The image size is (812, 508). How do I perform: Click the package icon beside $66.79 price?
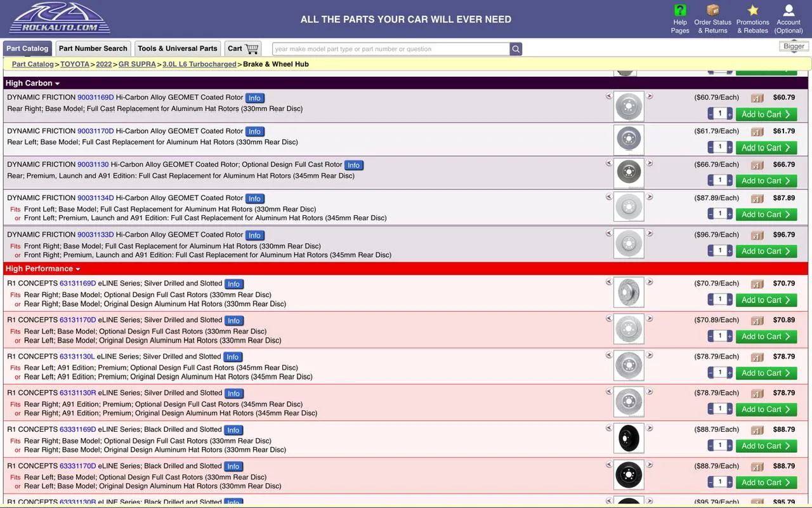[x=757, y=165]
